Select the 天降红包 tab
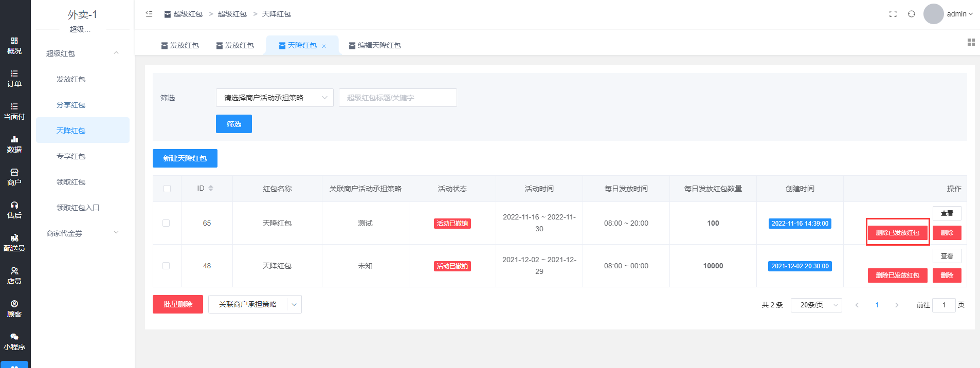980x368 pixels. [302, 45]
